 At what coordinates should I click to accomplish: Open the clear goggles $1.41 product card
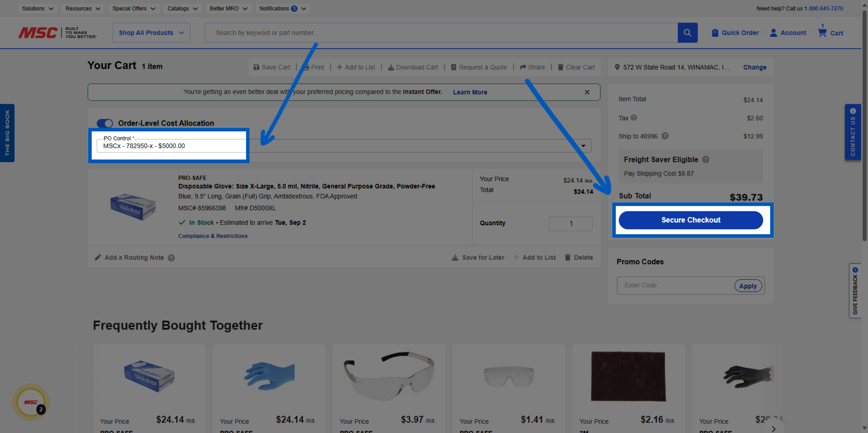(509, 388)
